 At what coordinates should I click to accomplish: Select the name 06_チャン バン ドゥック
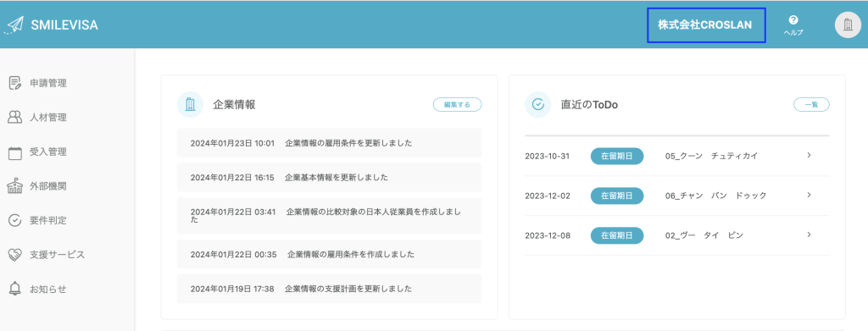point(715,196)
